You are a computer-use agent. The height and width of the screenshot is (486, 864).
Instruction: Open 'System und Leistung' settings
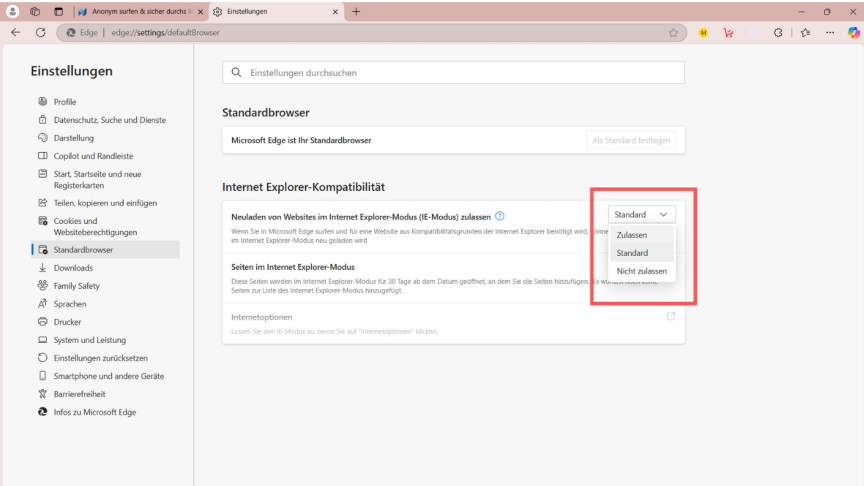pyautogui.click(x=105, y=340)
